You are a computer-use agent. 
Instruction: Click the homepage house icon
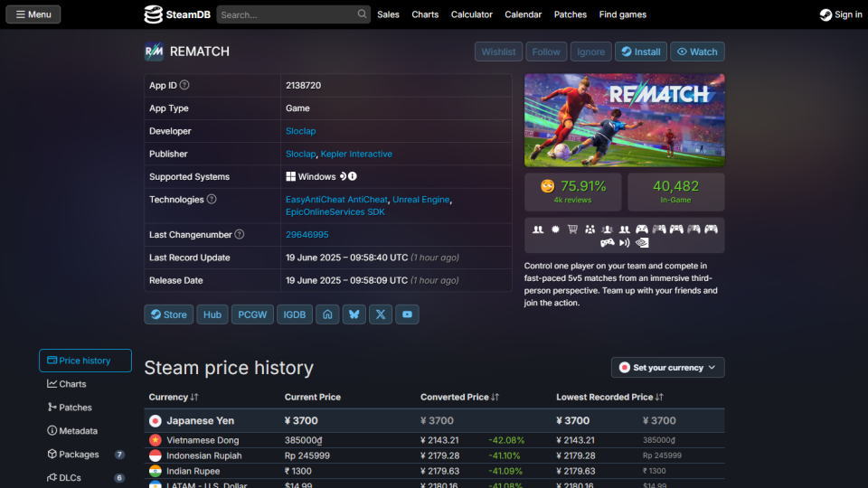pyautogui.click(x=327, y=314)
